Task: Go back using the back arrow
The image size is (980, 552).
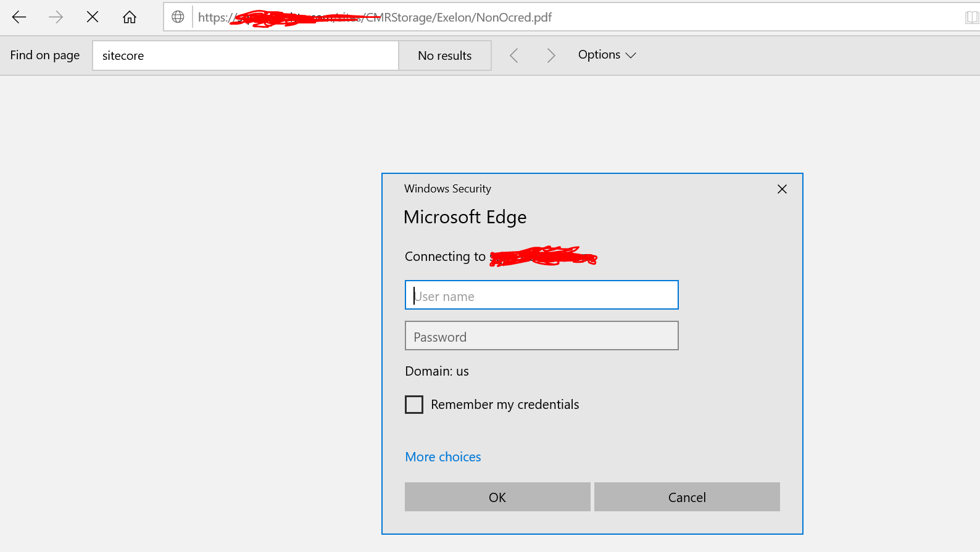Action: (19, 17)
